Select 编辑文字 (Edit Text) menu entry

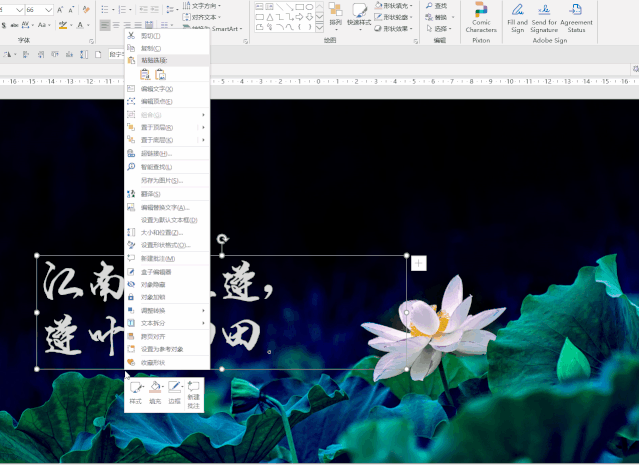167,89
